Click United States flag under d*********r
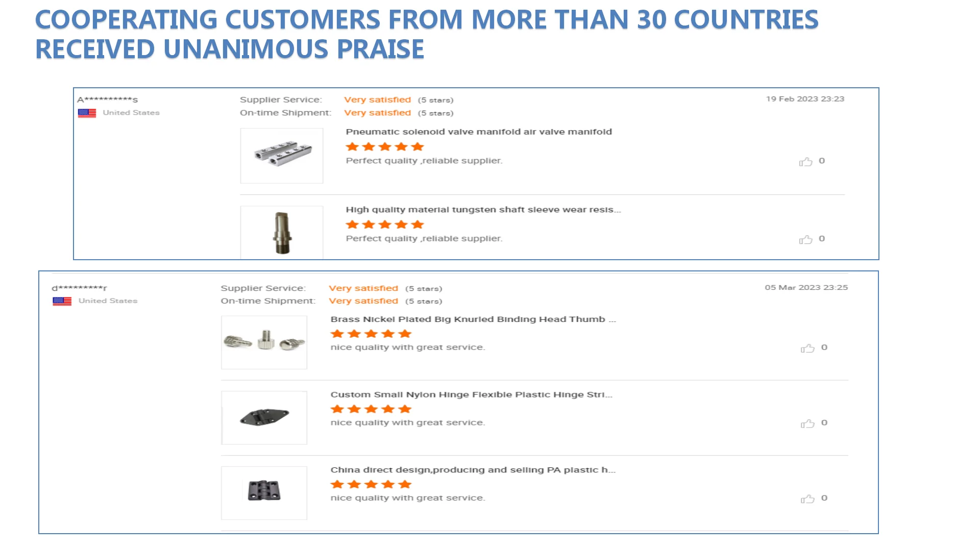Screen dimensions: 980x551 (62, 302)
